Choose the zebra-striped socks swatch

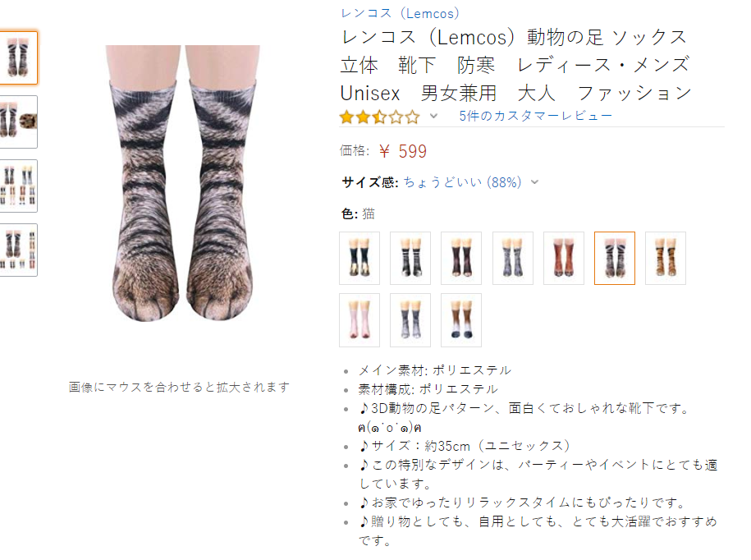410,258
